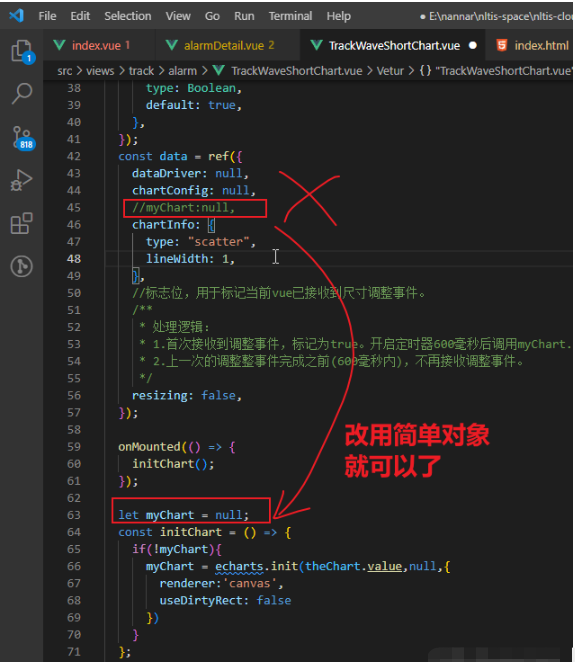575x662 pixels.
Task: Click the src breadcrumb segment
Action: [65, 71]
